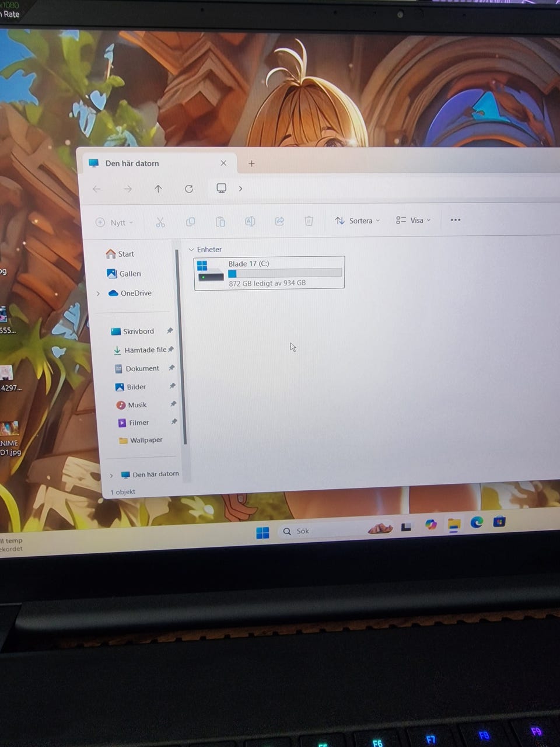Open Dokument quick access folder
This screenshot has height=747, width=560.
coord(136,368)
